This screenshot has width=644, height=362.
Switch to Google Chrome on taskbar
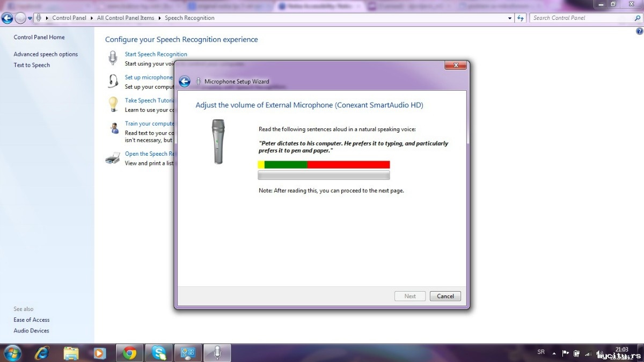(129, 353)
